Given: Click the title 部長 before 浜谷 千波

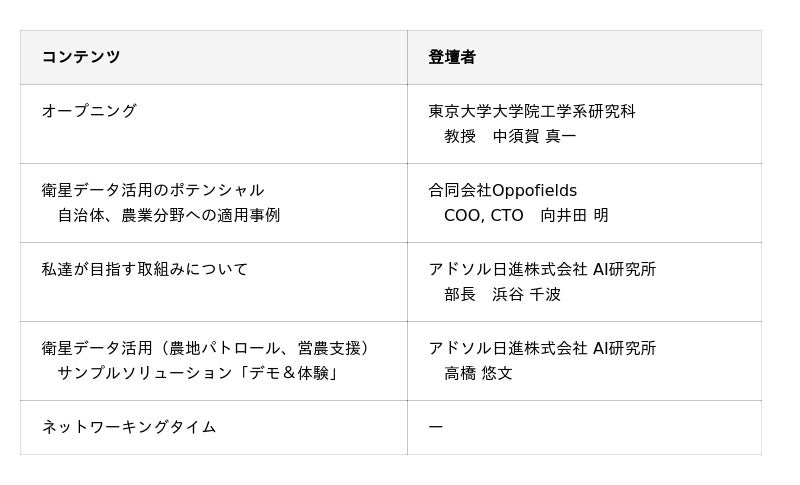Looking at the screenshot, I should click(460, 294).
